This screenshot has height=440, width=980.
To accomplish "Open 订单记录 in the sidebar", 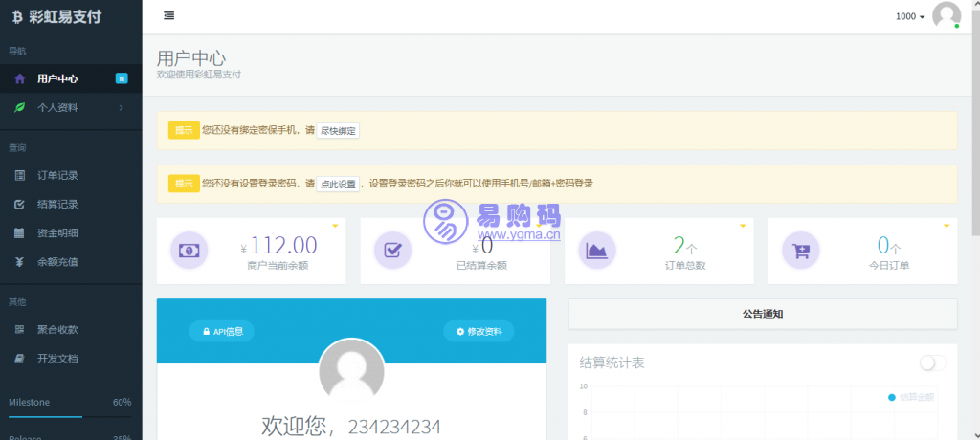I will click(57, 175).
